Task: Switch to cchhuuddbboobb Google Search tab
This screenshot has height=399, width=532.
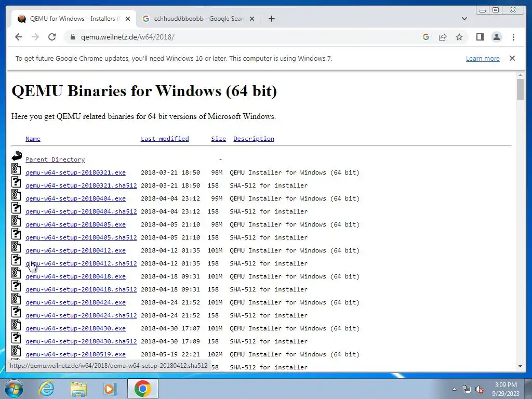Action: (198, 19)
